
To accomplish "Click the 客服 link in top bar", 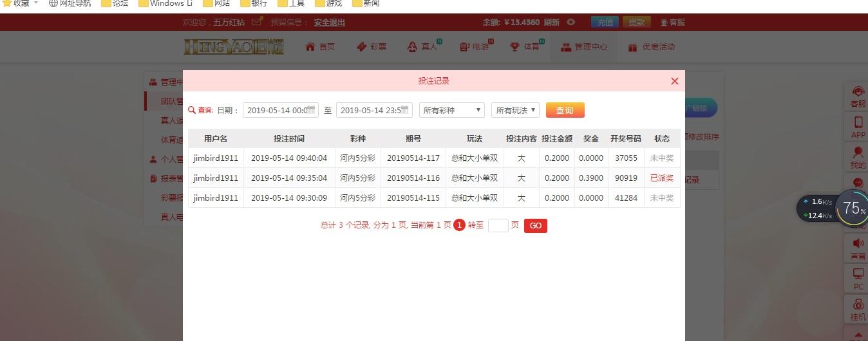I will point(672,22).
